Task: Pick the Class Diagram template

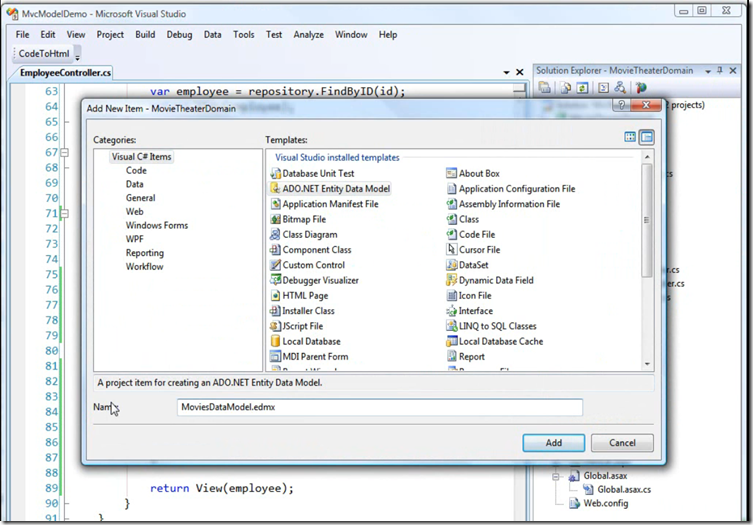Action: click(304, 235)
